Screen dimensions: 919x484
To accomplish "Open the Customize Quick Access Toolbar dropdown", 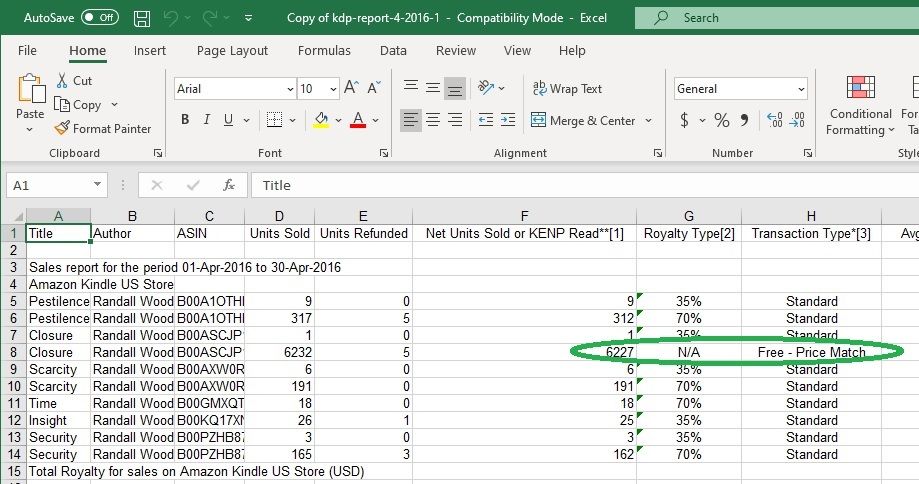I will tap(249, 18).
